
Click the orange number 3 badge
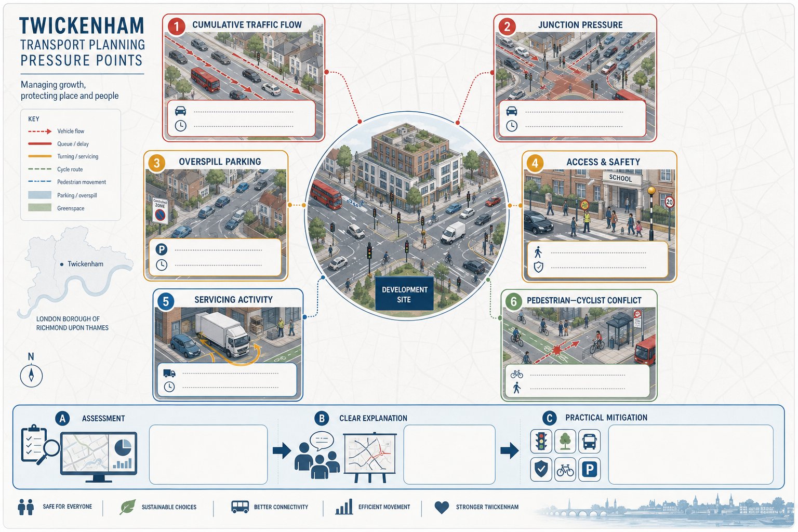(156, 163)
